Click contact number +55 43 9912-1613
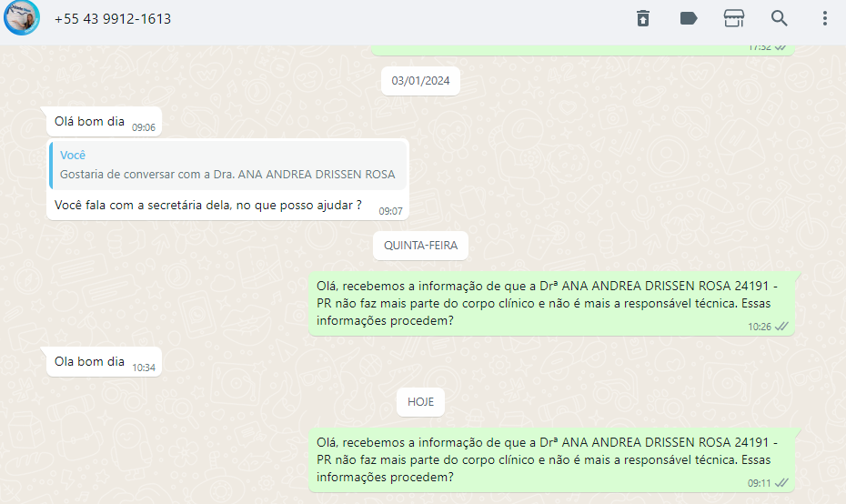This screenshot has height=504, width=846. click(113, 19)
